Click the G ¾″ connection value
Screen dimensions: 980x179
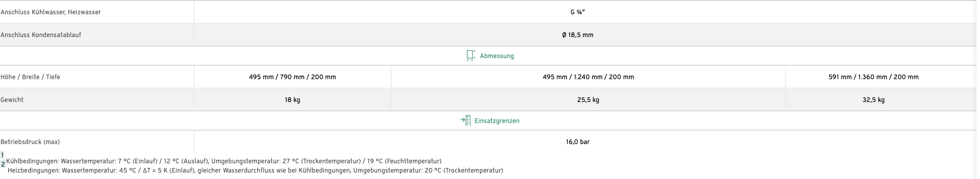[578, 12]
